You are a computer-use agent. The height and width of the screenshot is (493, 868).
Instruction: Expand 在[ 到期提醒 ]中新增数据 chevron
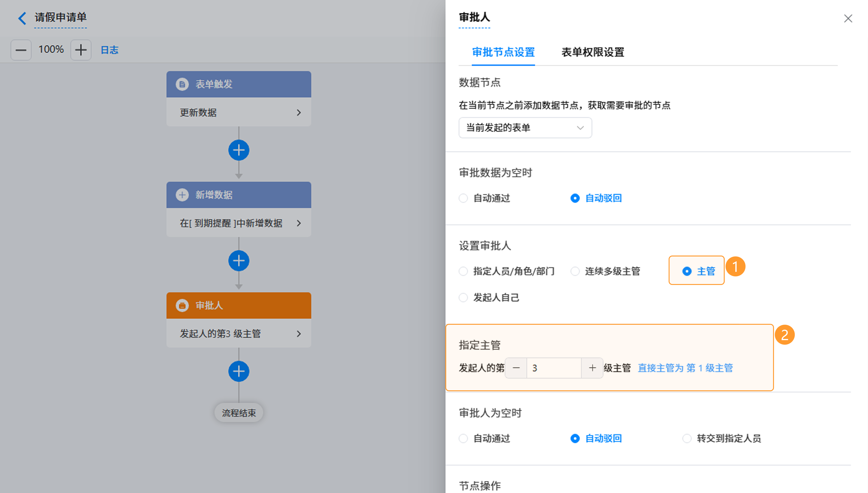[298, 223]
